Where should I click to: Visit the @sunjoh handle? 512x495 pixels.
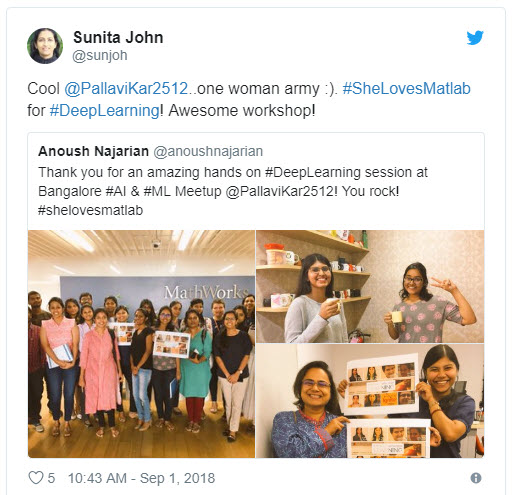100,55
